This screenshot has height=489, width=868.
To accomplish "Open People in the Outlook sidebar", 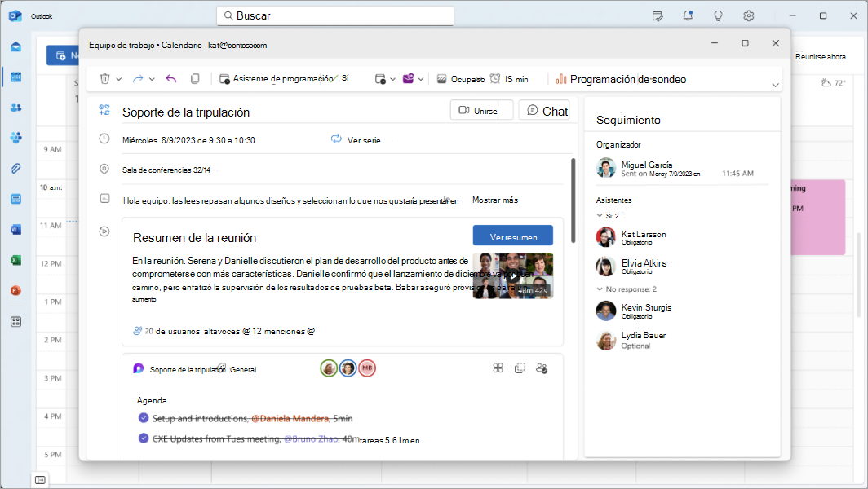I will pos(15,108).
